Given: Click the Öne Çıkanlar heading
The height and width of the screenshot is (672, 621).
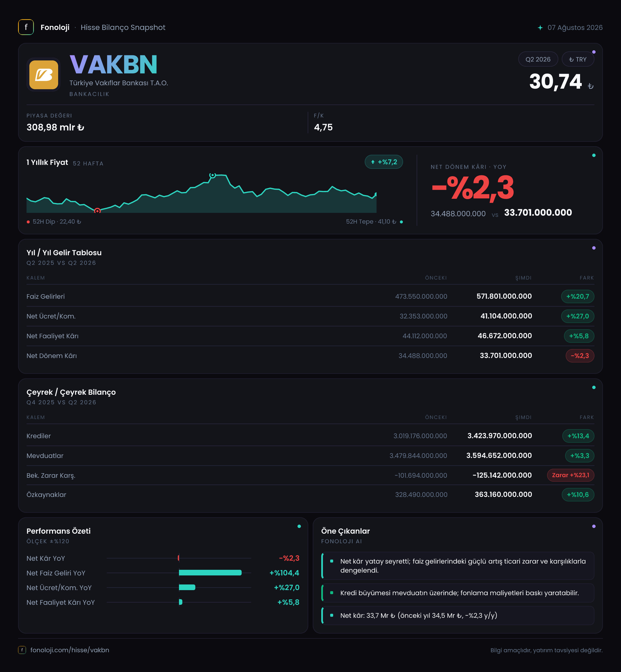Looking at the screenshot, I should click(x=346, y=531).
